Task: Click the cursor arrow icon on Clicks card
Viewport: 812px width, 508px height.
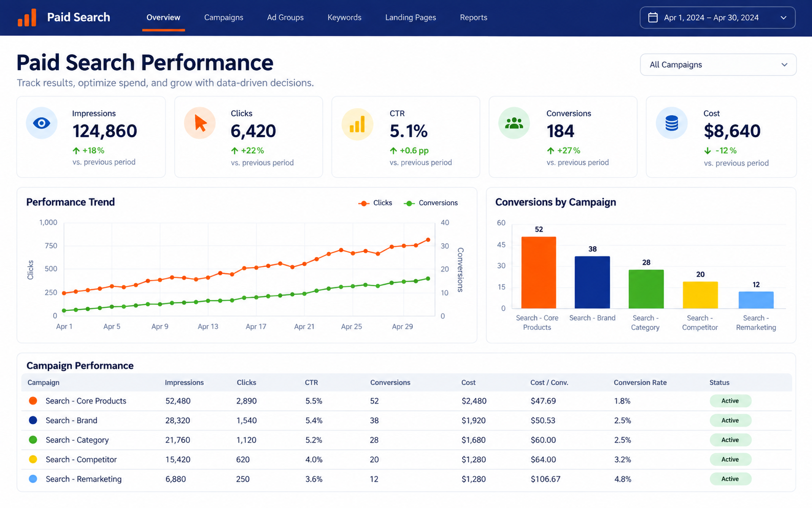Action: pyautogui.click(x=200, y=123)
